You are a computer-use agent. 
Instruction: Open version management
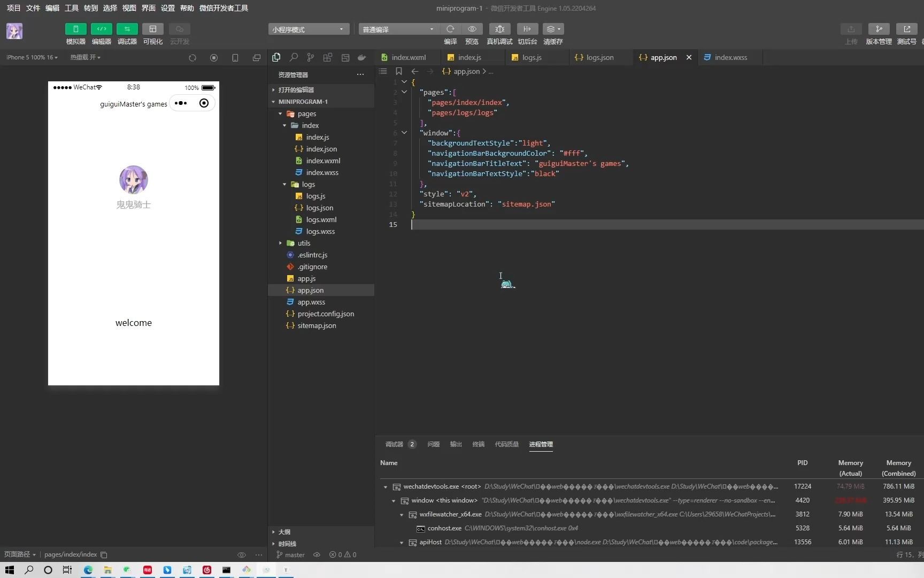[879, 29]
